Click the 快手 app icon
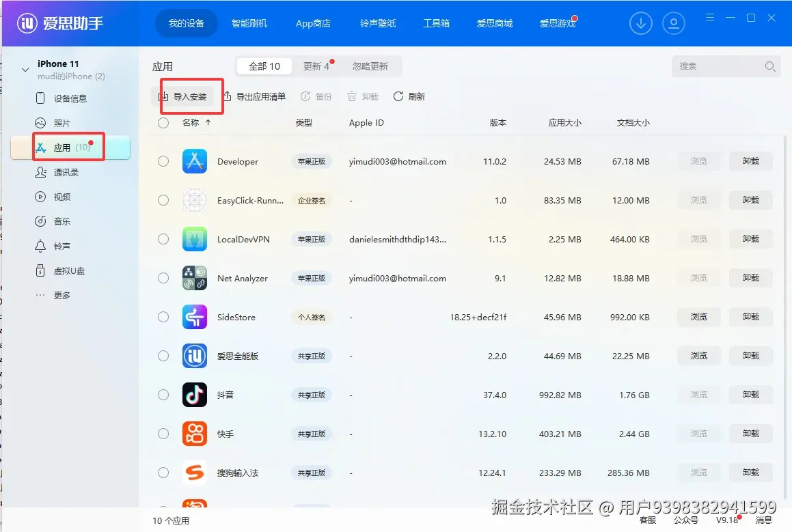This screenshot has width=792, height=532. click(x=195, y=434)
